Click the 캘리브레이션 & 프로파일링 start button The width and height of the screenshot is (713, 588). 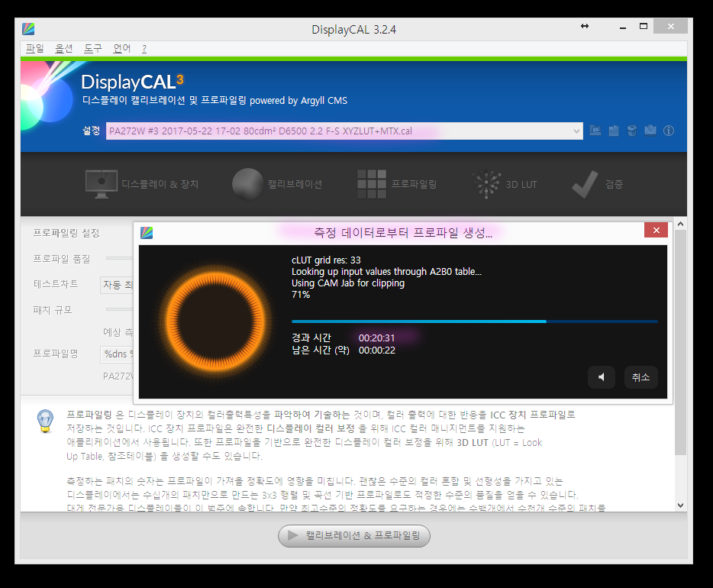click(354, 536)
